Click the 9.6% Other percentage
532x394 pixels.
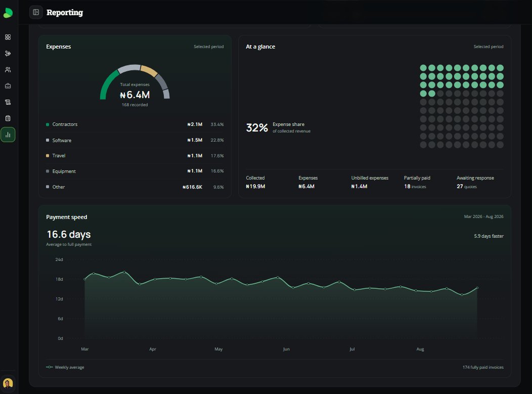[218, 187]
